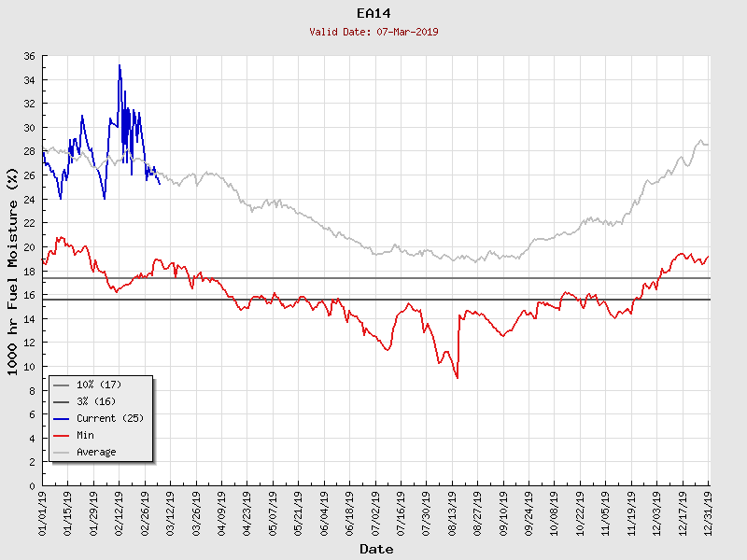This screenshot has width=747, height=560.
Task: Click the 1000 hr Fuel Moisture y-axis title
Action: [x=13, y=271]
